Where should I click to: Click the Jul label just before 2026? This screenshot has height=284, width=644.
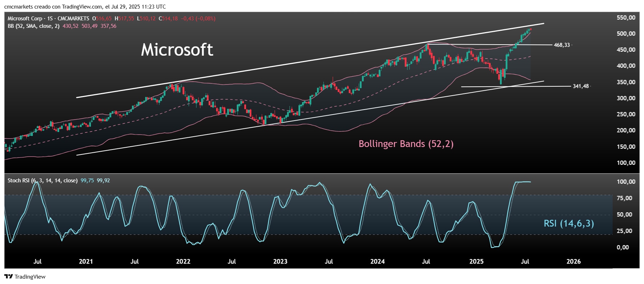[525, 262]
